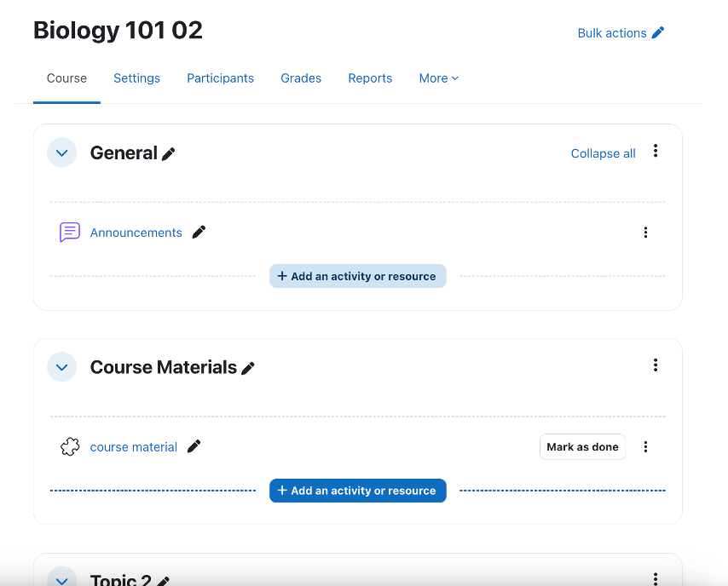Open the kebab menu for course material
The image size is (728, 586).
point(645,446)
